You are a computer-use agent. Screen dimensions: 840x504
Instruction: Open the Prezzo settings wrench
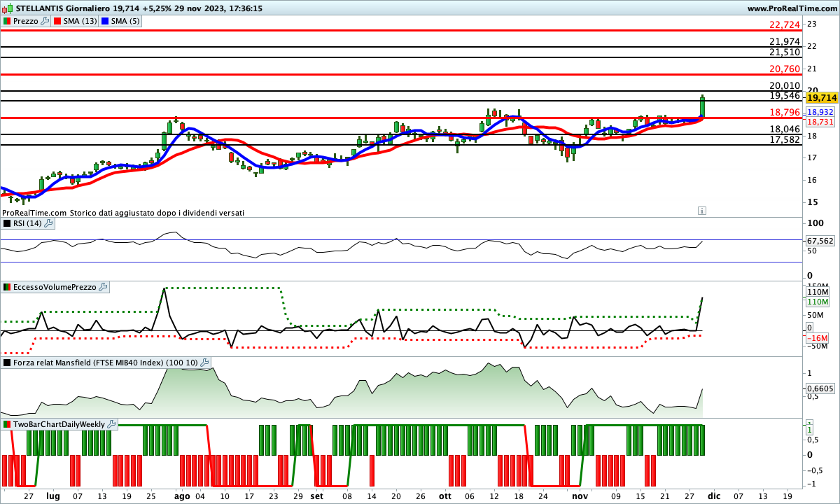(45, 21)
